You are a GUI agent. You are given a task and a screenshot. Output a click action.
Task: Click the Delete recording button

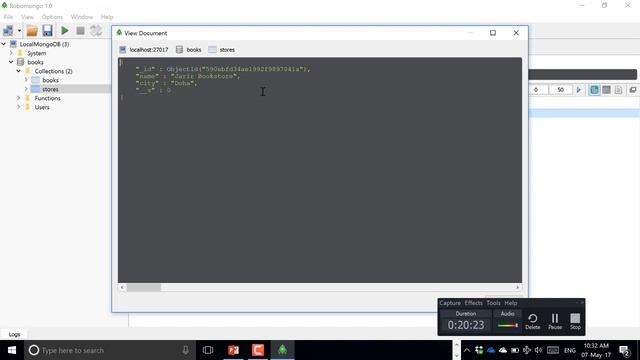(x=532, y=321)
